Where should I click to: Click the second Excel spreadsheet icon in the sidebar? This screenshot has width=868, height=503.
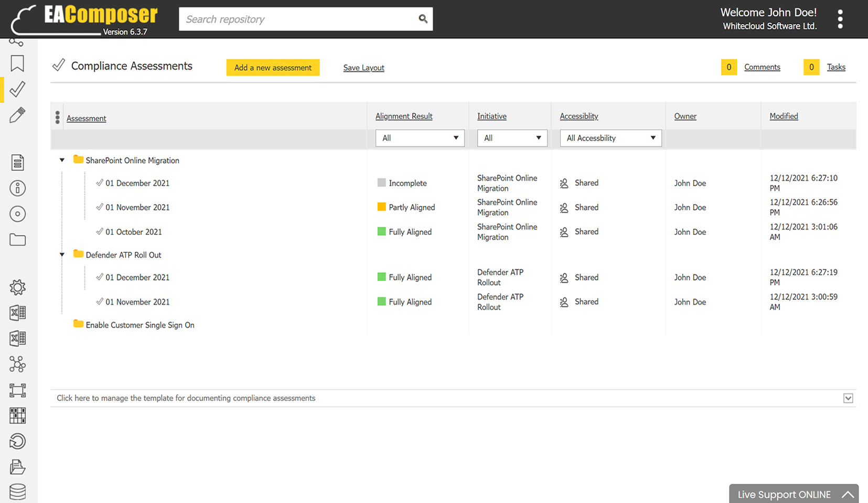click(x=17, y=338)
